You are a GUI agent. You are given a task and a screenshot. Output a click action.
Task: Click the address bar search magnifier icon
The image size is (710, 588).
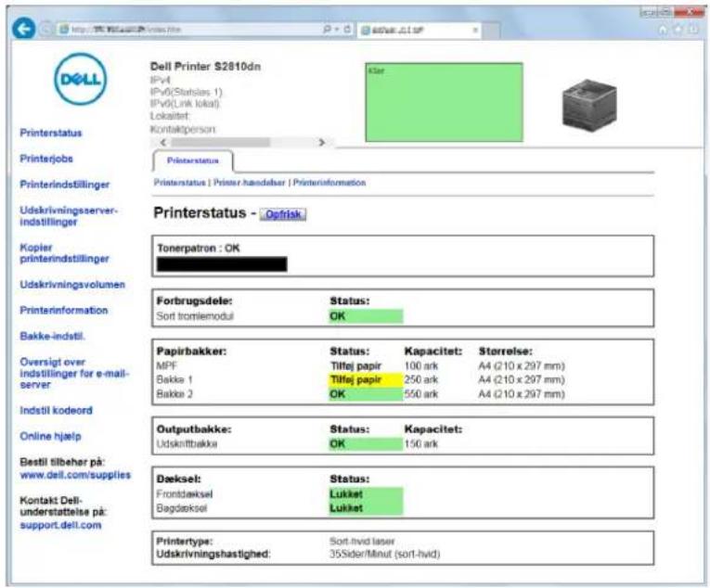328,30
